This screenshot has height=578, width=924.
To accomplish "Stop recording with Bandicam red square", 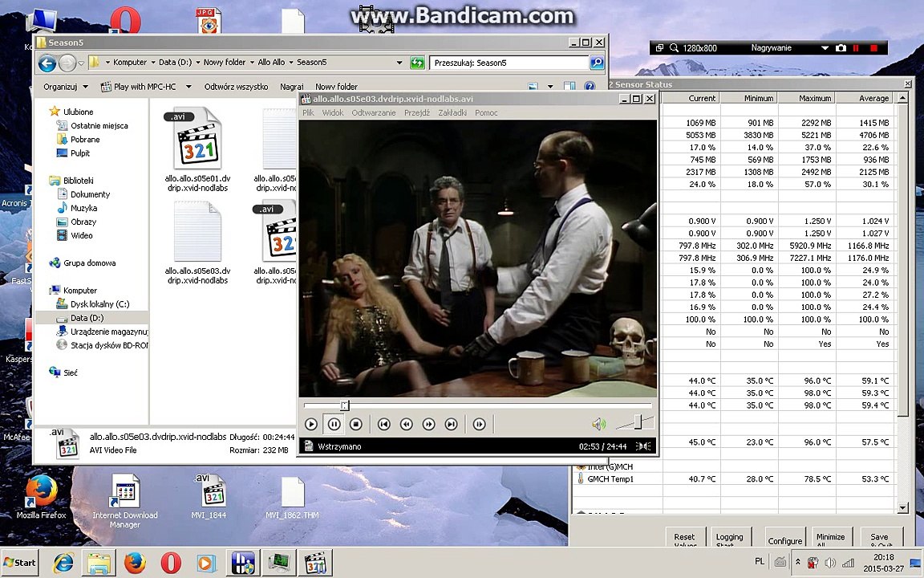I will [874, 48].
